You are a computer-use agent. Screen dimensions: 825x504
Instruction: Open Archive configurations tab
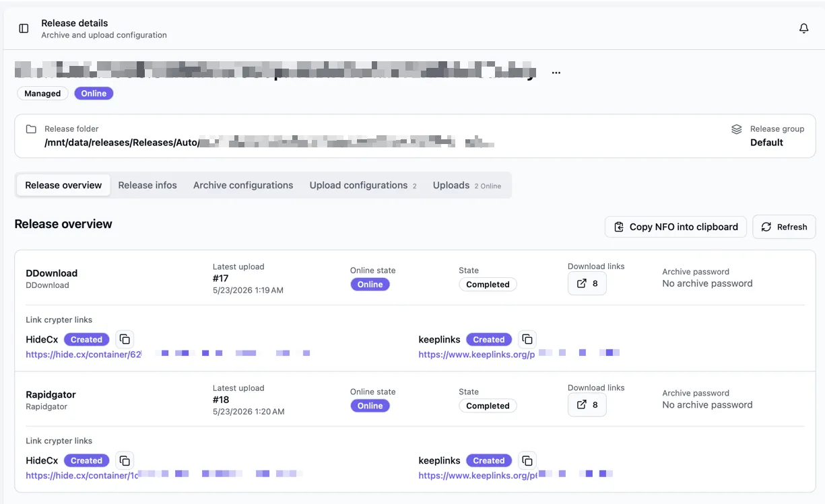(x=243, y=185)
